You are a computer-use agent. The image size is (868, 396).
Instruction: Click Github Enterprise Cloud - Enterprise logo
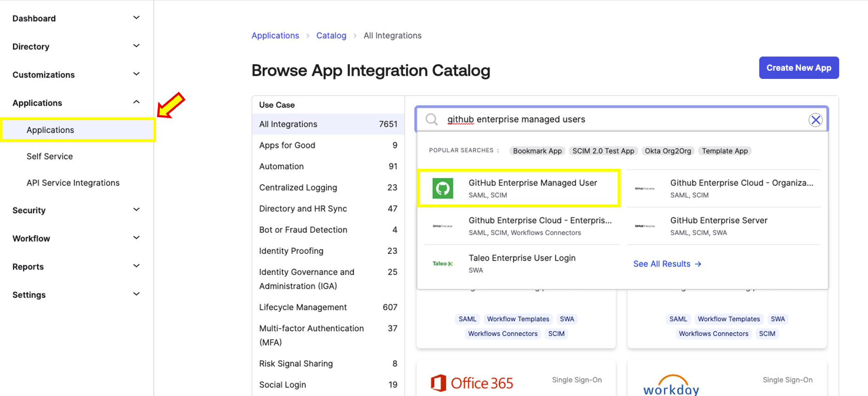[x=443, y=226]
